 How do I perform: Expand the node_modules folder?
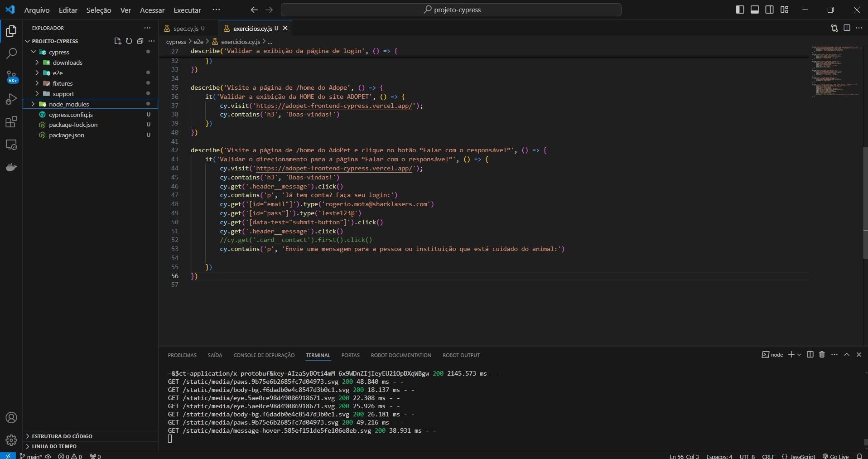pos(34,104)
